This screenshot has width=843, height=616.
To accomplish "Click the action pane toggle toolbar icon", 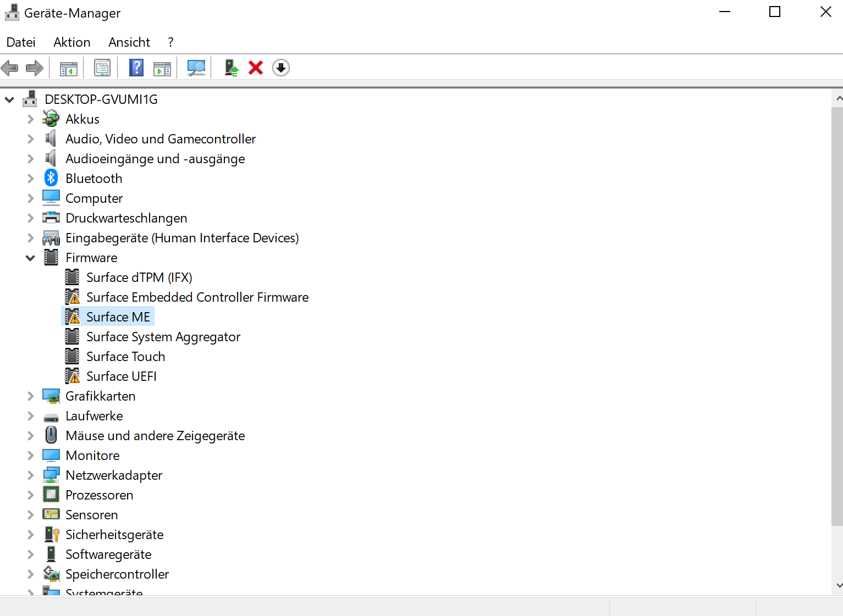I will click(162, 68).
